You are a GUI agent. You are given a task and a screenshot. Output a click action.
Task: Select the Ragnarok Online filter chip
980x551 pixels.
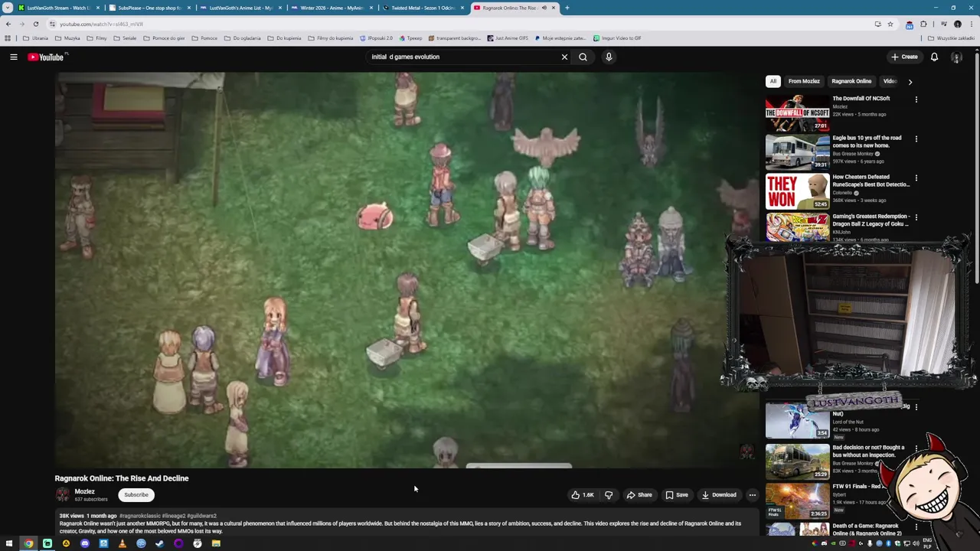click(851, 81)
